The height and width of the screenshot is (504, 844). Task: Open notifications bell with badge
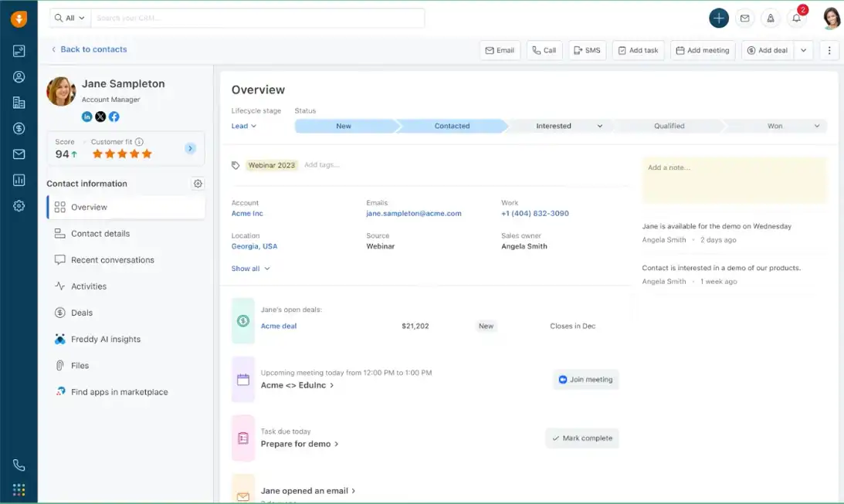point(797,17)
